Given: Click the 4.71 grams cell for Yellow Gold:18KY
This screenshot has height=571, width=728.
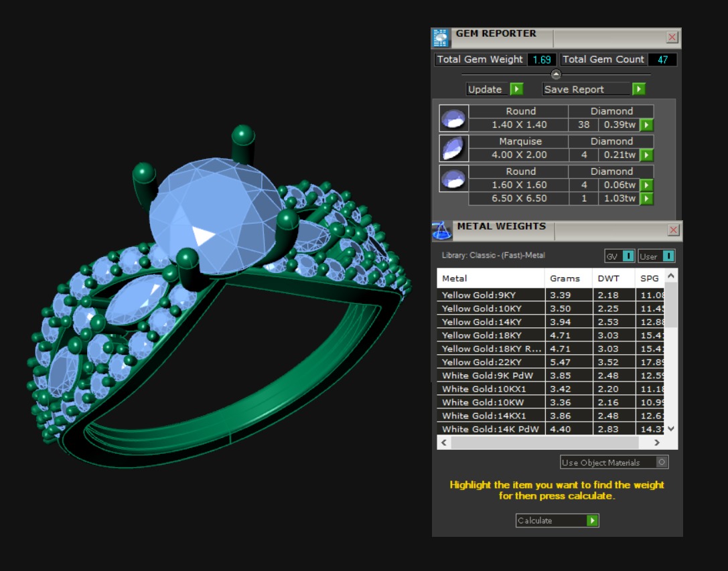Looking at the screenshot, I should [x=569, y=335].
